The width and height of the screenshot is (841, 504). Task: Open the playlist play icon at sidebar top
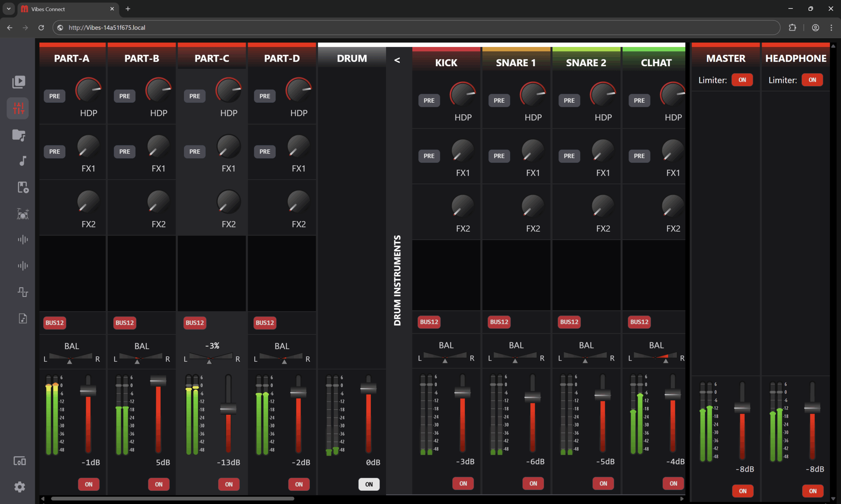[19, 81]
